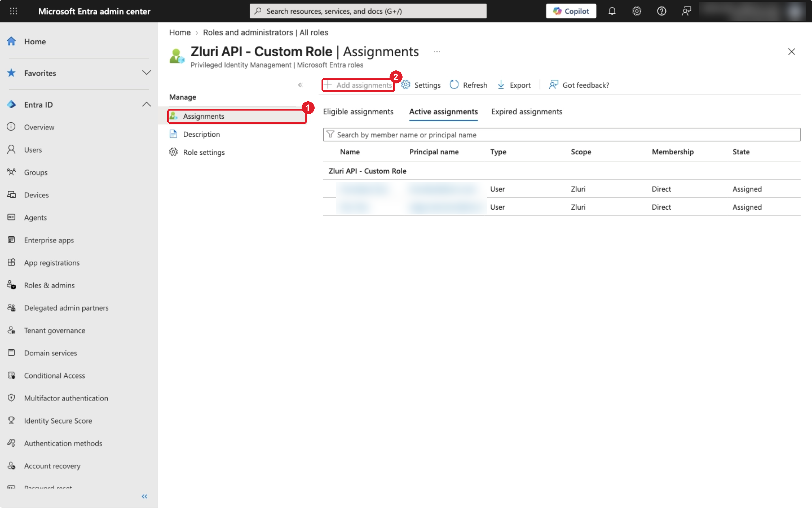
Task: Open Domain services
Action: [50, 353]
